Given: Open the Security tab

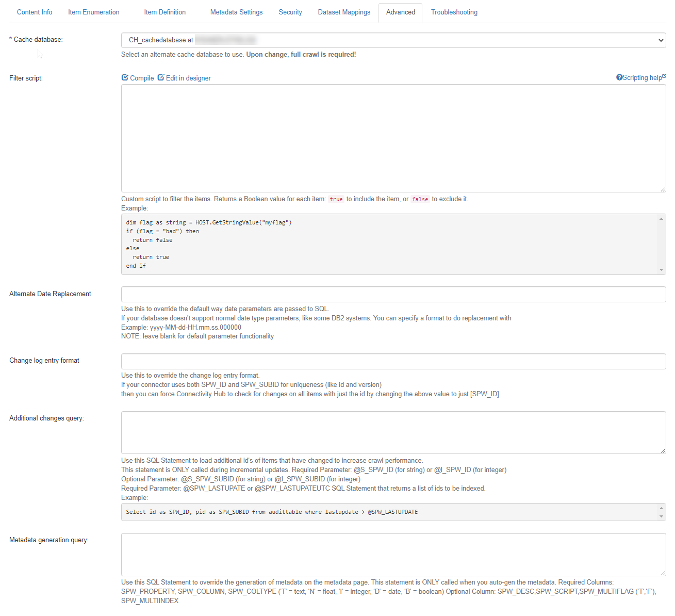Looking at the screenshot, I should (x=290, y=12).
